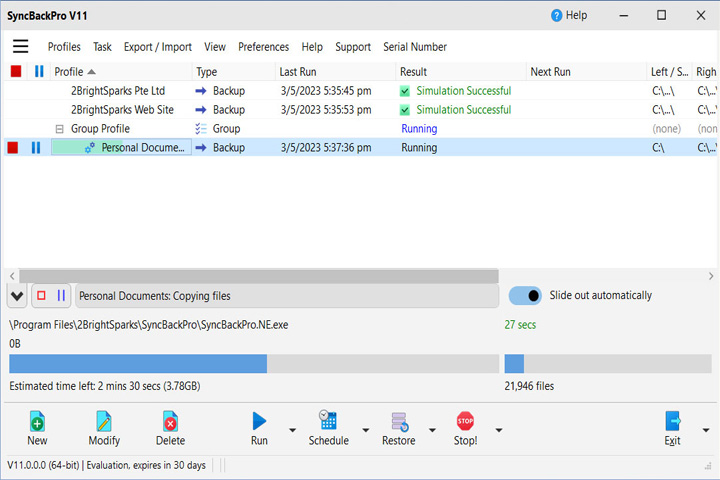The width and height of the screenshot is (720, 480).
Task: Open the Preferences menu
Action: [x=263, y=47]
